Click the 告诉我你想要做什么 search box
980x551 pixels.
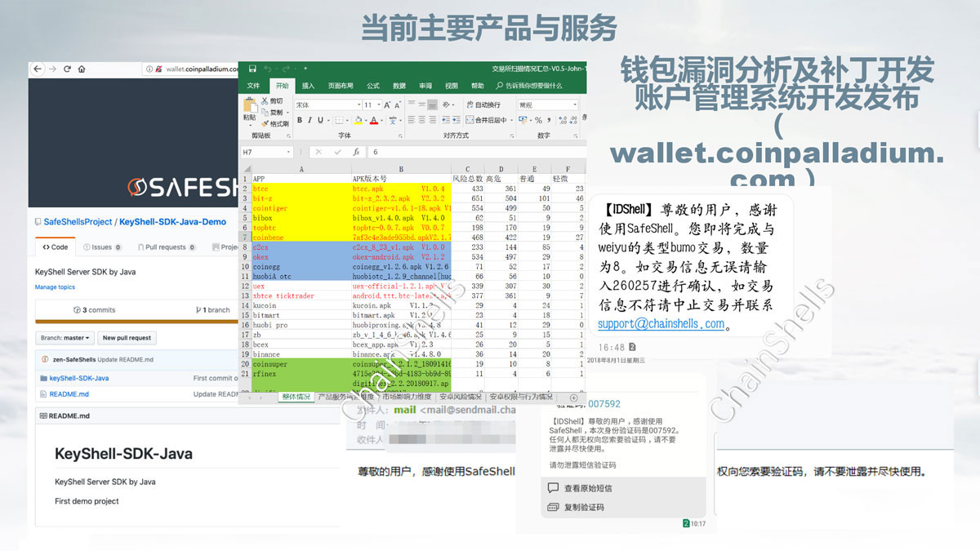tap(530, 86)
